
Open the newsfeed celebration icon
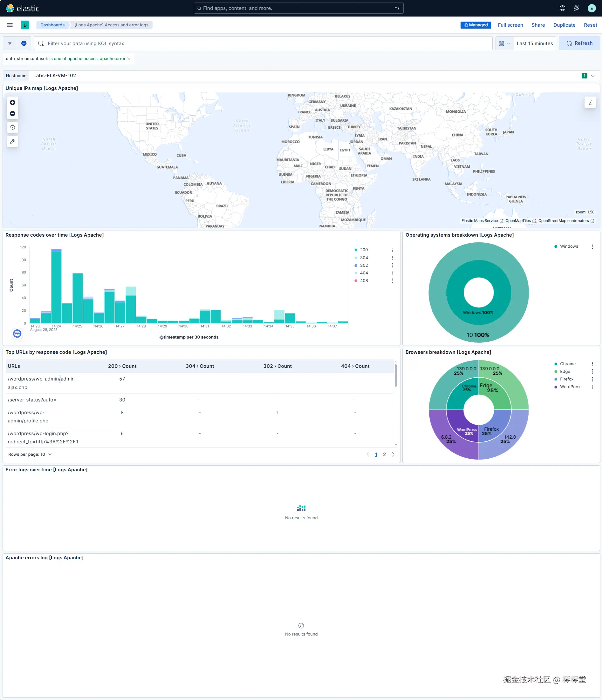click(x=576, y=8)
